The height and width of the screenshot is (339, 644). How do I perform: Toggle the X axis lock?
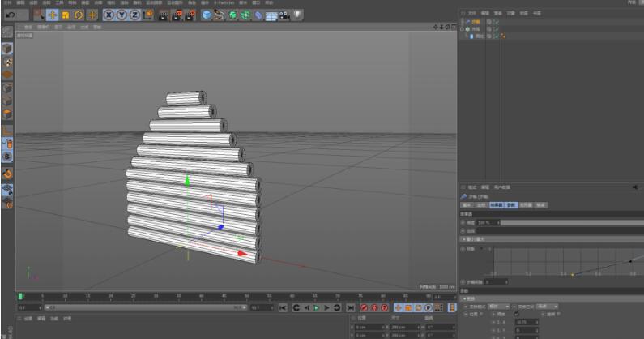click(109, 15)
